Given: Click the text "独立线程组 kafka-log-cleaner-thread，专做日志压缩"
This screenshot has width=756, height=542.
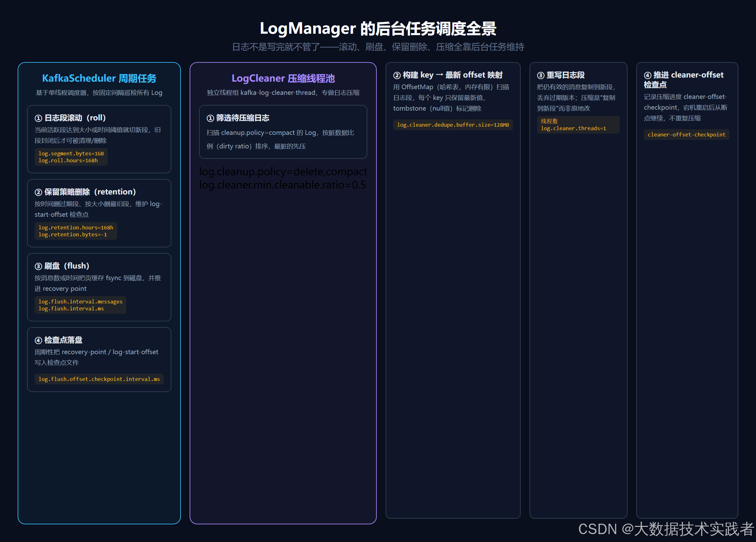Looking at the screenshot, I should tap(283, 93).
